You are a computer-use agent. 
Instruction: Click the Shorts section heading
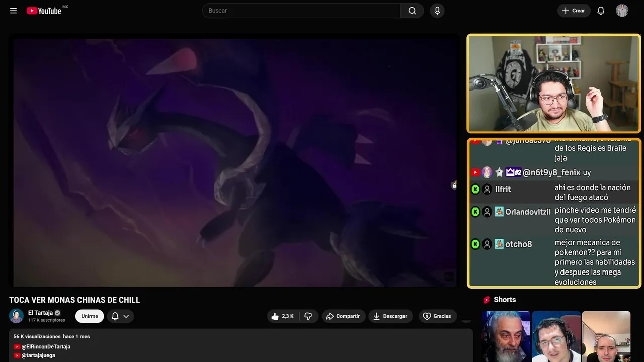tap(505, 300)
